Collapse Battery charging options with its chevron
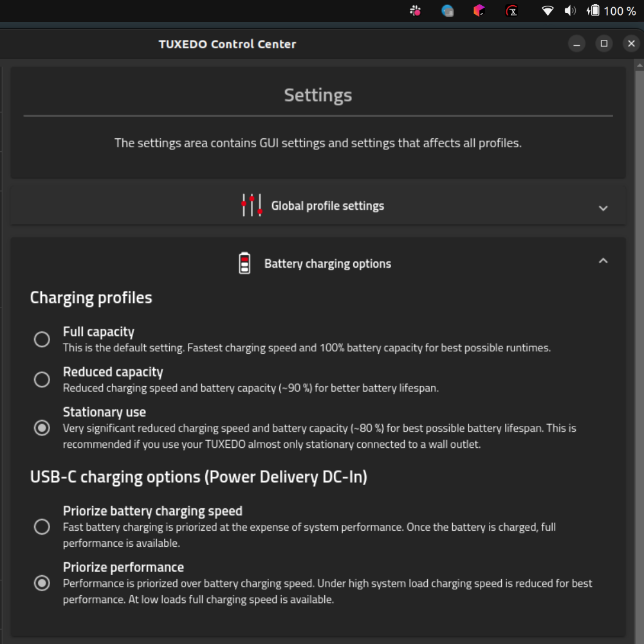This screenshot has height=644, width=644. 603,261
